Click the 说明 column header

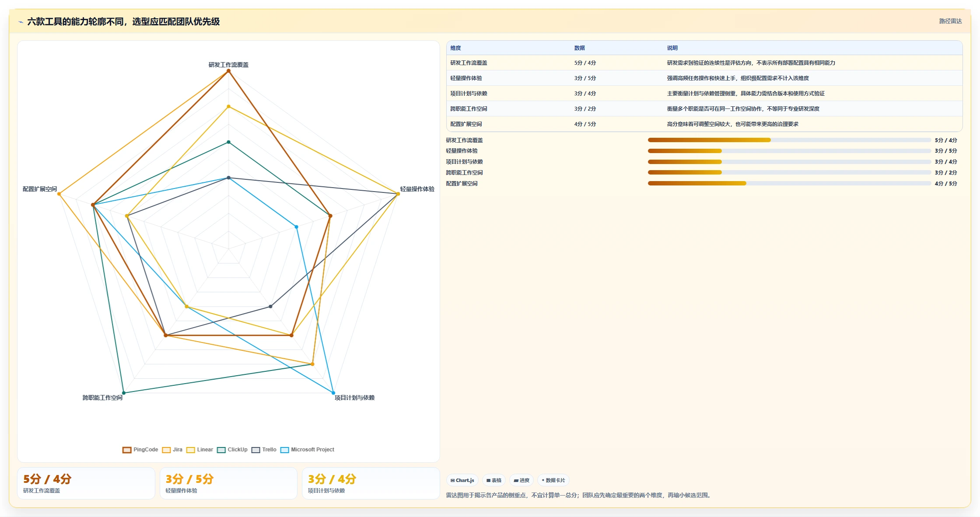tap(672, 48)
